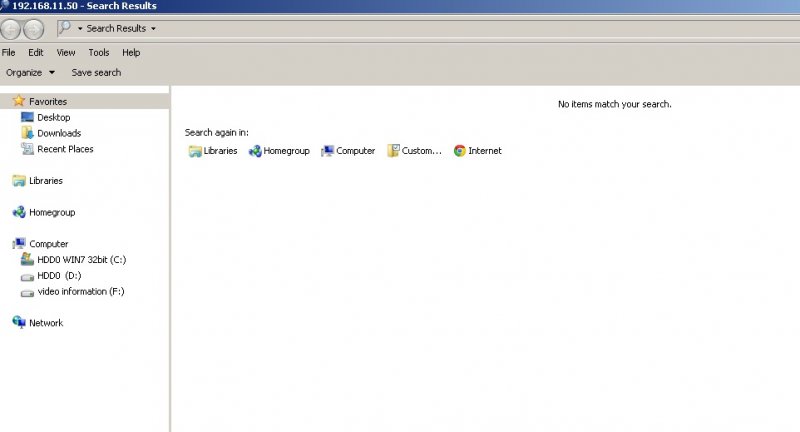Open the dropdown arrow before Search Results
The width and height of the screenshot is (800, 432).
coord(80,29)
